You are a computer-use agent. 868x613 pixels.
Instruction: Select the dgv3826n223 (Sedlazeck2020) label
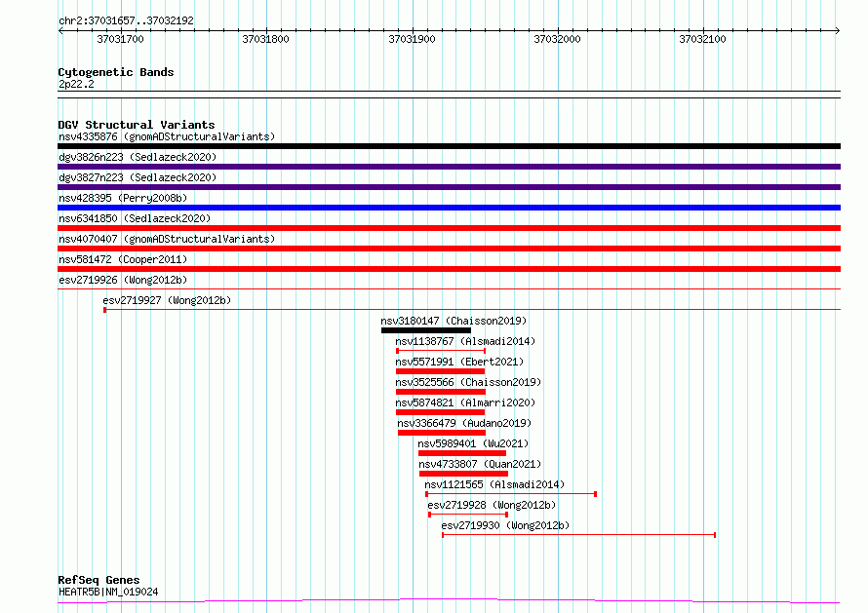[137, 157]
